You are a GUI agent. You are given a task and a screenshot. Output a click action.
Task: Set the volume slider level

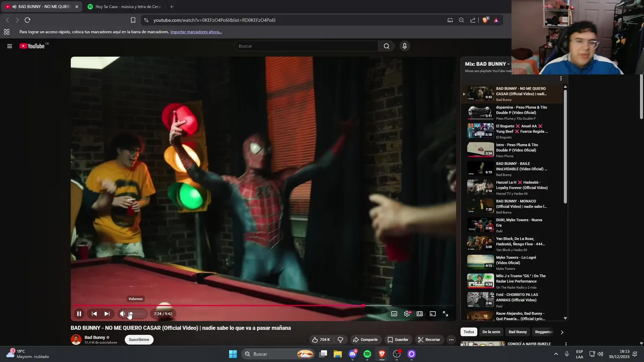pos(137,314)
